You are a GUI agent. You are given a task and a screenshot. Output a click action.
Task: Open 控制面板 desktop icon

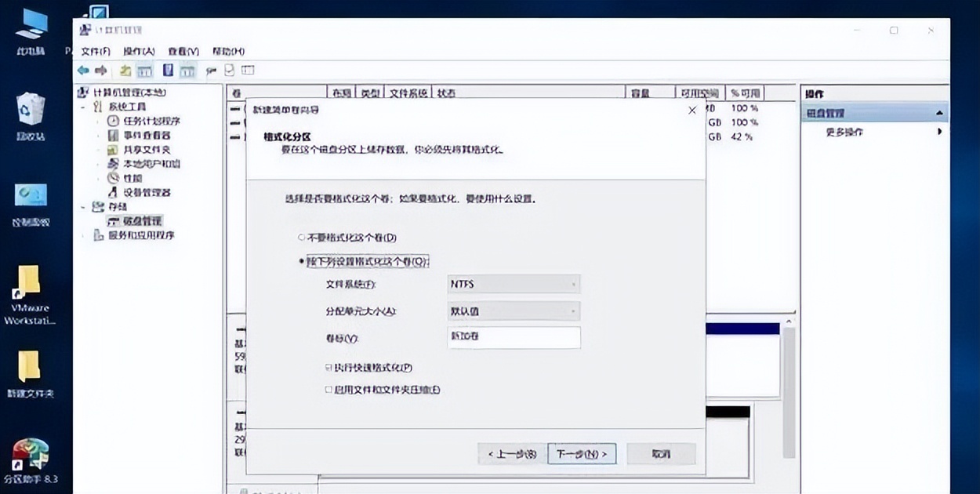(x=31, y=205)
